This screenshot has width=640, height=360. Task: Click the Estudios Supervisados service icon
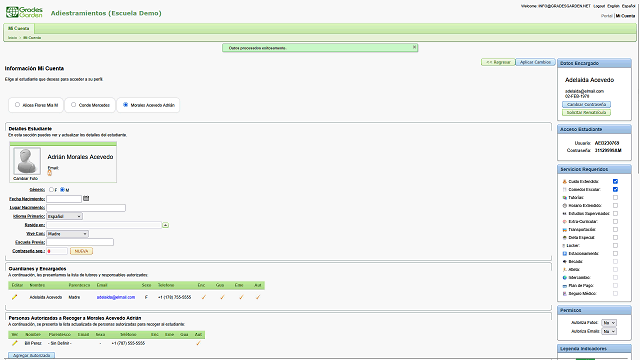pos(564,213)
